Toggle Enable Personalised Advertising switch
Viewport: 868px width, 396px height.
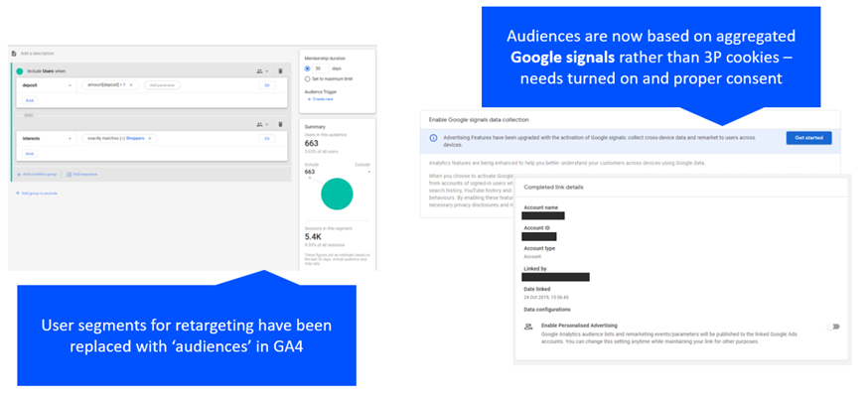pos(833,327)
